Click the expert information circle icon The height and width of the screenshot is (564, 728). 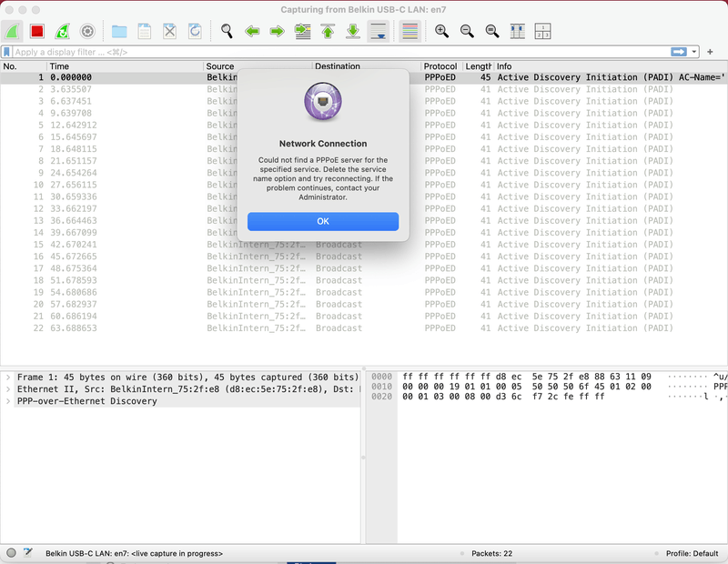click(11, 552)
